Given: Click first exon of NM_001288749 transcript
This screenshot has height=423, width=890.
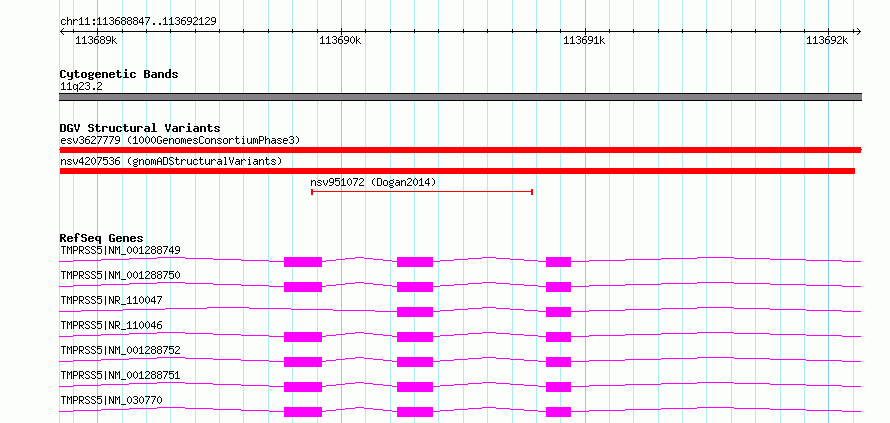Looking at the screenshot, I should pos(303,262).
